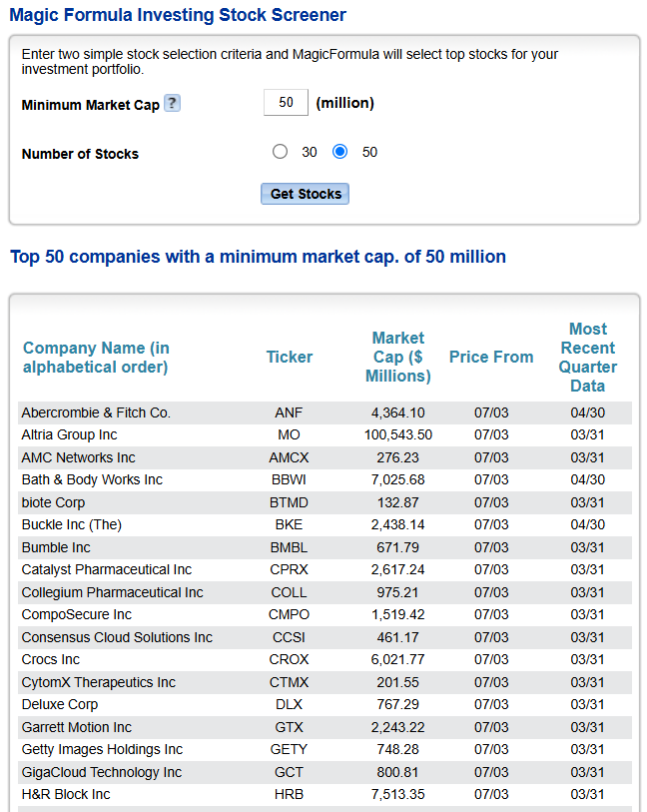
Task: Click the 6,021.77 market cap value
Action: [398, 660]
